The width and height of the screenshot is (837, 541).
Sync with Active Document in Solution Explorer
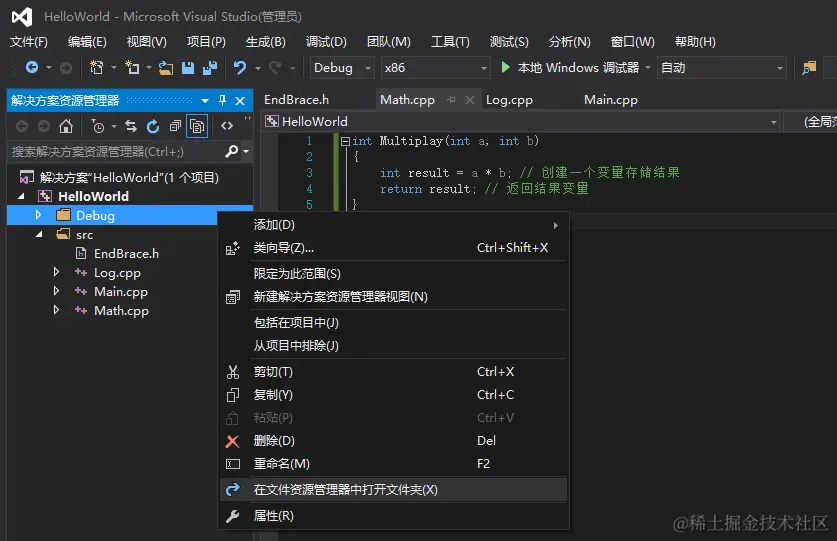[131, 126]
